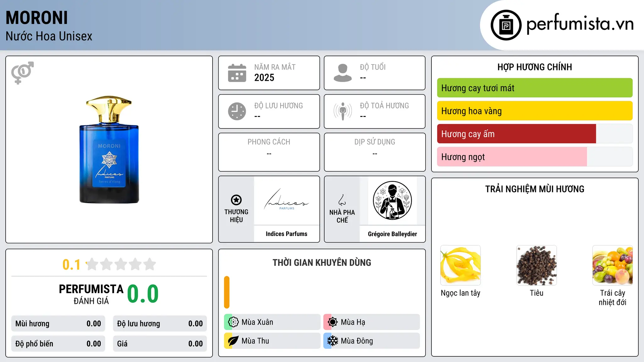This screenshot has height=362, width=644.
Task: Select the red Hương cay ấm bar
Action: tap(516, 134)
